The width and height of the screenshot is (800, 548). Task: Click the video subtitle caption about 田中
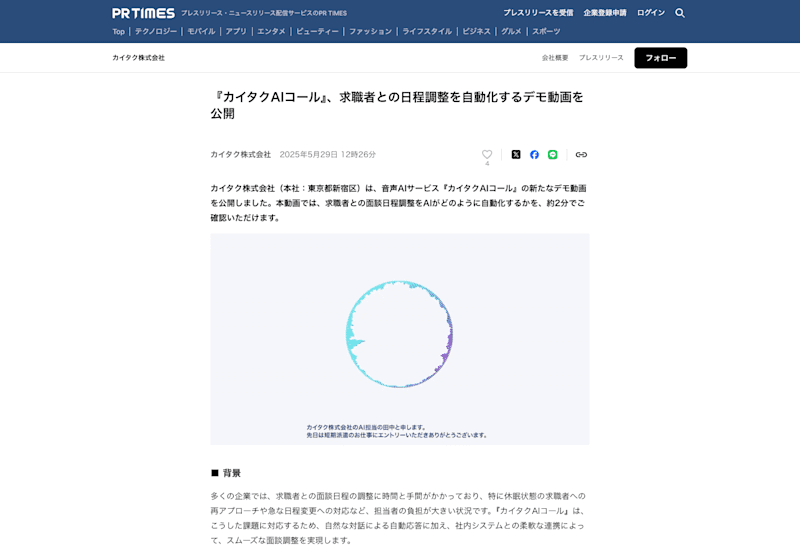click(x=397, y=431)
